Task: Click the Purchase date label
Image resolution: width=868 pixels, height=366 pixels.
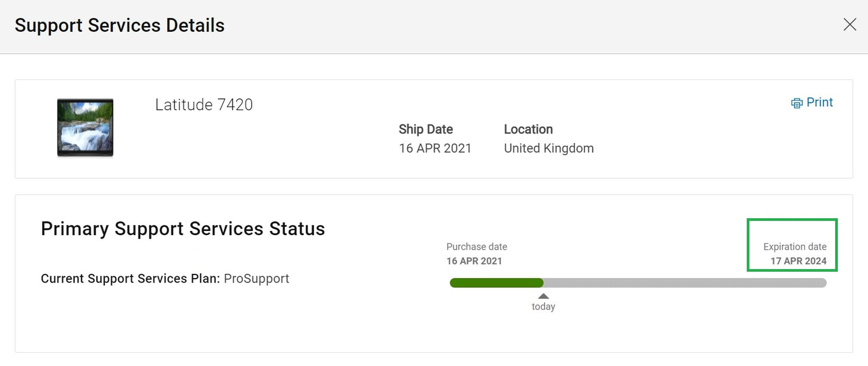Action: tap(476, 247)
